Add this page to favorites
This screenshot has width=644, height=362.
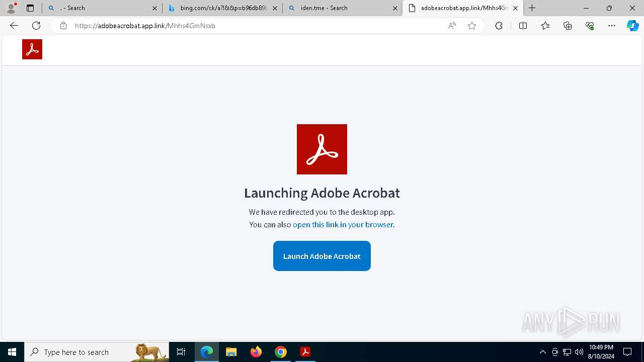472,26
